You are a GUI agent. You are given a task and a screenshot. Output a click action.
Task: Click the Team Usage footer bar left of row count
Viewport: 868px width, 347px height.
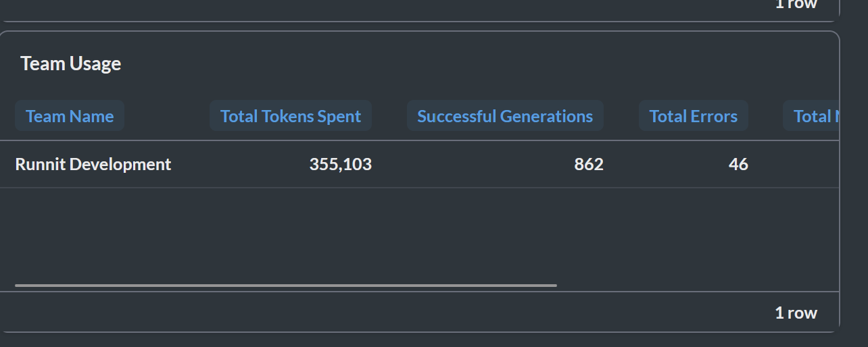pos(385,313)
